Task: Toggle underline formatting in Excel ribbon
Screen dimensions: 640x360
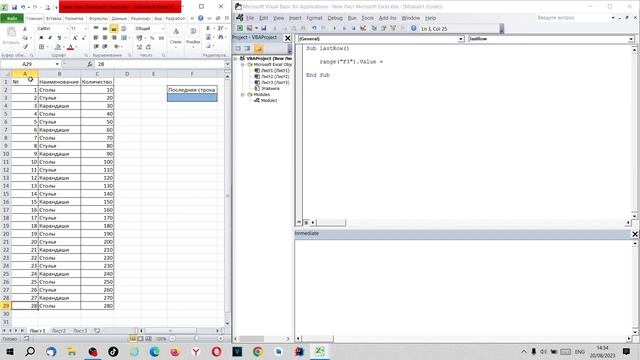Action: click(59, 38)
